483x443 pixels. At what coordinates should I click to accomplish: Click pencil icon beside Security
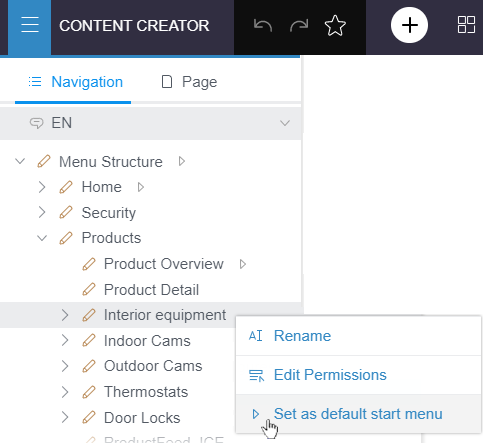click(x=66, y=212)
